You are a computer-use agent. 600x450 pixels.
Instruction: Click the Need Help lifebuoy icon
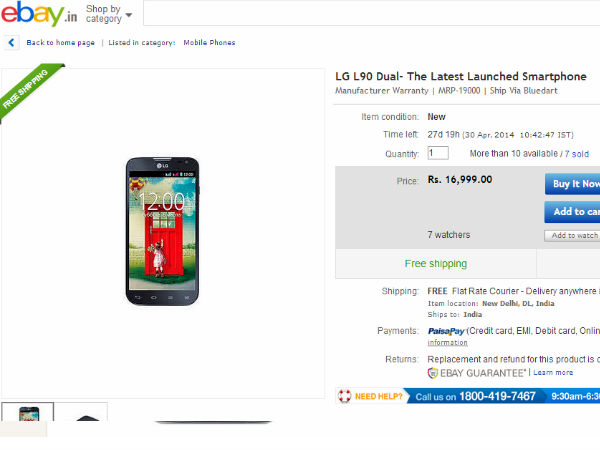click(x=345, y=396)
